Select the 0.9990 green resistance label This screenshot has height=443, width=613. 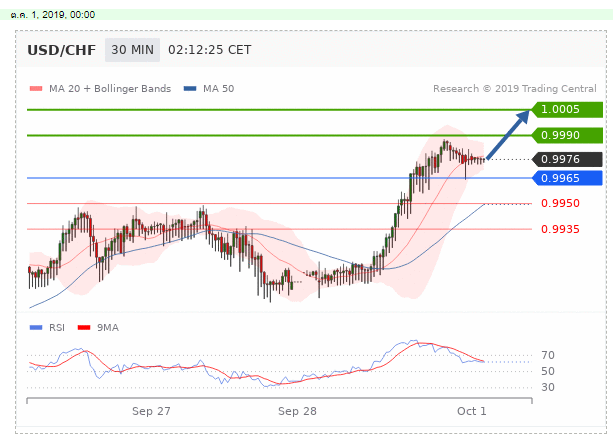point(567,135)
